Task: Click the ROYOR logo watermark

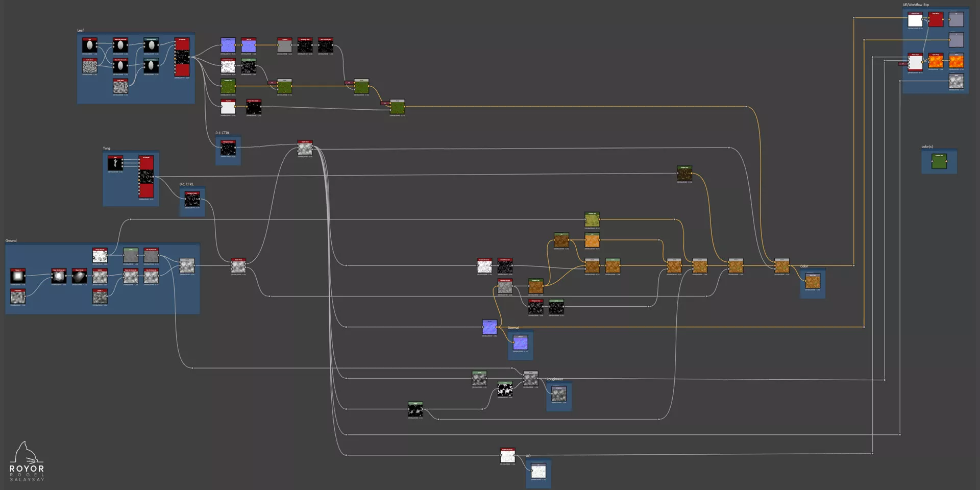Action: coord(27,462)
